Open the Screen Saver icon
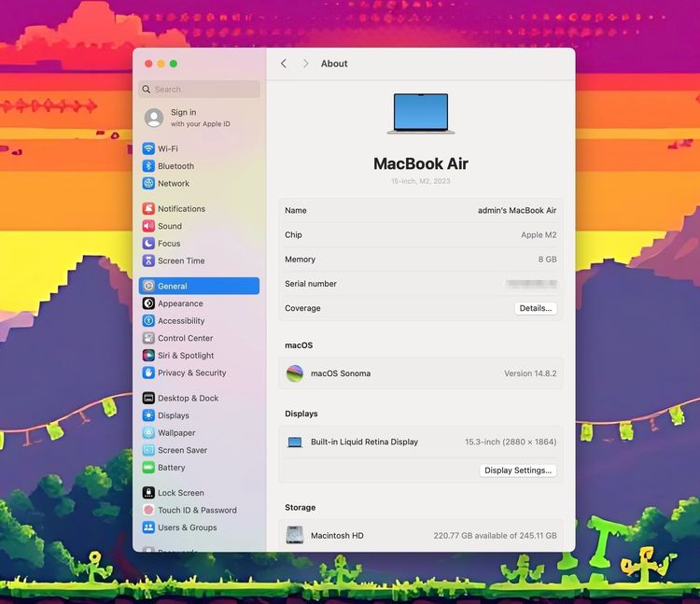The height and width of the screenshot is (604, 700). coord(148,450)
